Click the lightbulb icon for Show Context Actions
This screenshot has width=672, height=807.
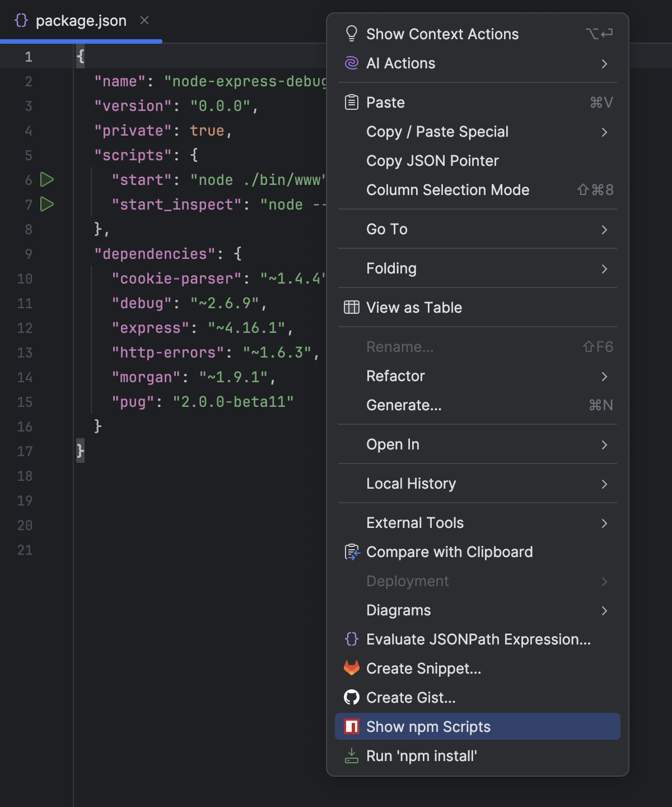pos(351,34)
